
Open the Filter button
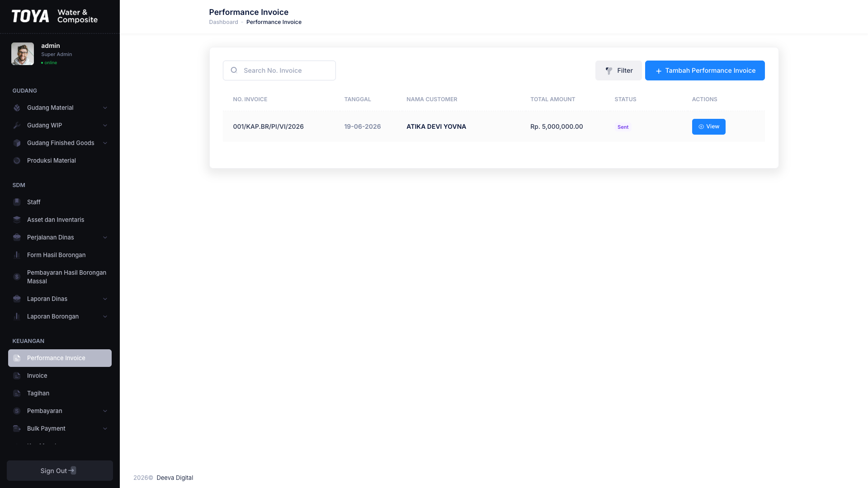(x=618, y=70)
